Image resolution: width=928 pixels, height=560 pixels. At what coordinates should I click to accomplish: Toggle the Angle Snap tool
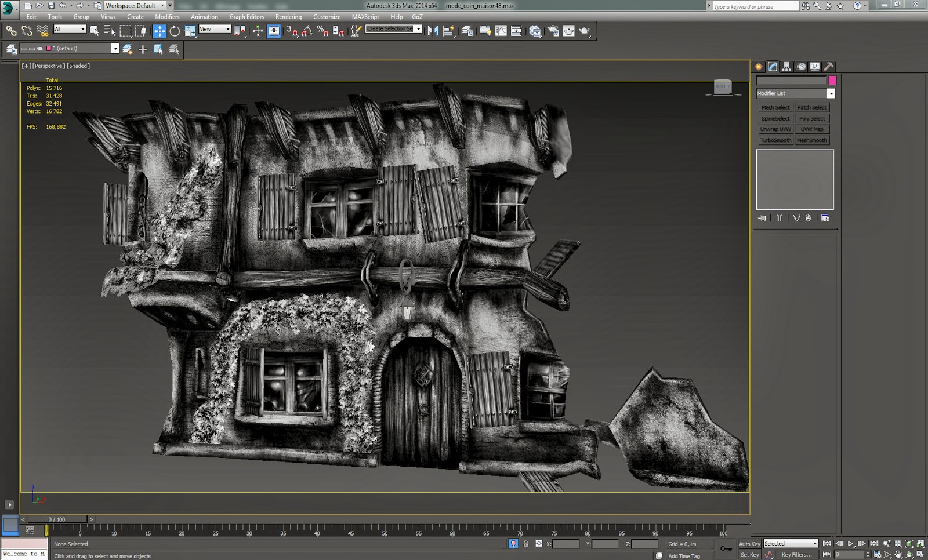point(307,31)
